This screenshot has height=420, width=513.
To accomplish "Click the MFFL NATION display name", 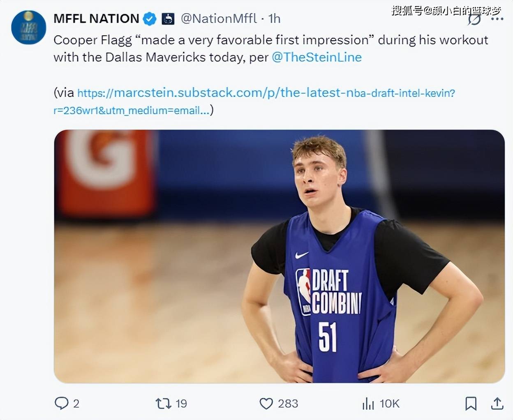I will point(96,18).
